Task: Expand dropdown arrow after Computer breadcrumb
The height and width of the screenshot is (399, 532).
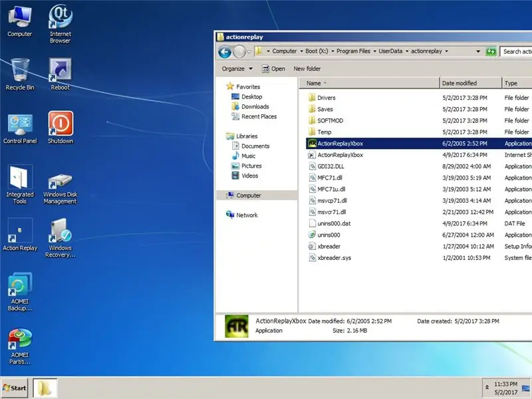Action: (x=301, y=51)
